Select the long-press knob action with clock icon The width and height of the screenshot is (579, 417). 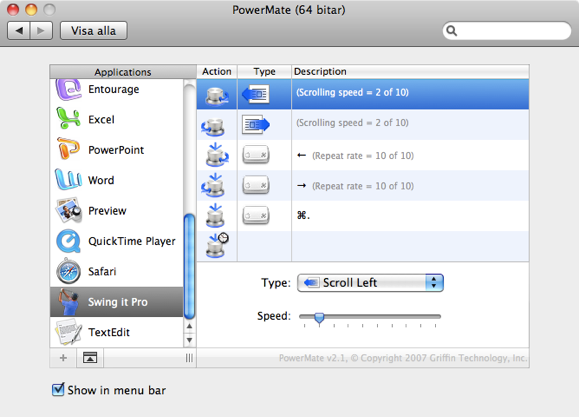217,245
